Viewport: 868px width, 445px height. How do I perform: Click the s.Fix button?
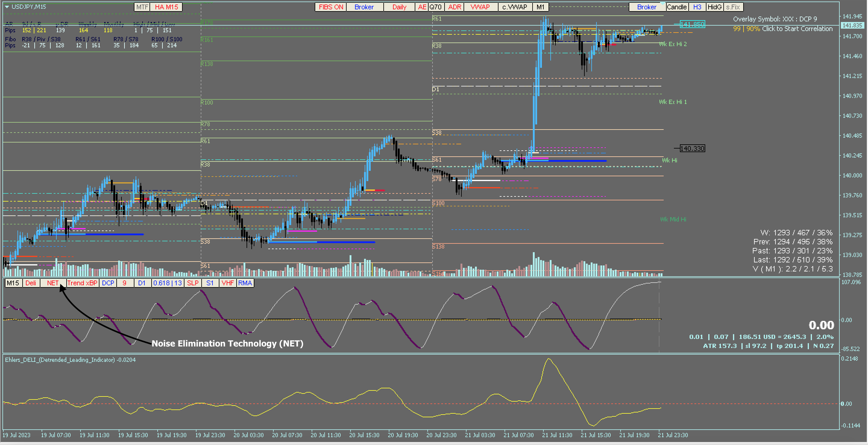733,7
